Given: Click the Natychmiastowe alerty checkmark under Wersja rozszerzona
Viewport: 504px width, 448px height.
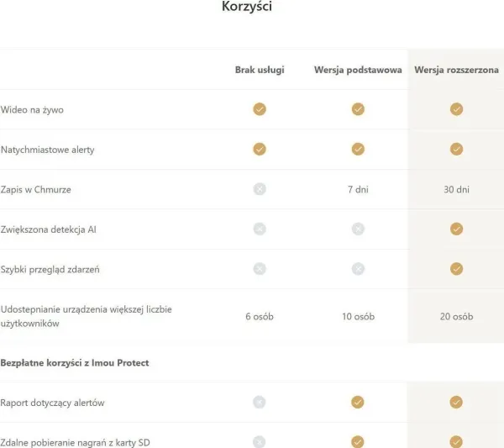Looking at the screenshot, I should click(x=456, y=149).
